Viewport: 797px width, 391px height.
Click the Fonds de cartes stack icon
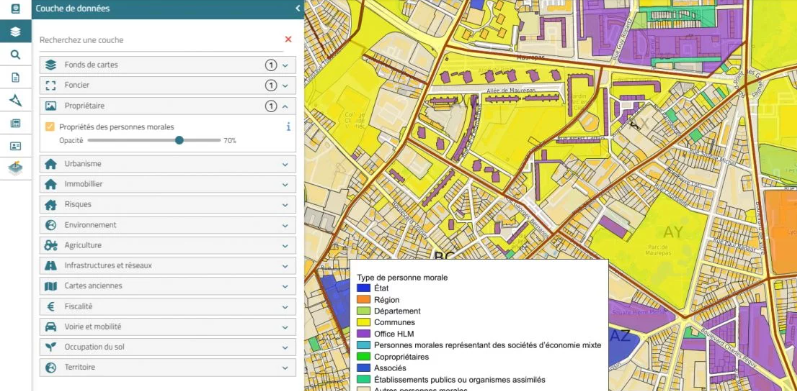click(x=50, y=65)
